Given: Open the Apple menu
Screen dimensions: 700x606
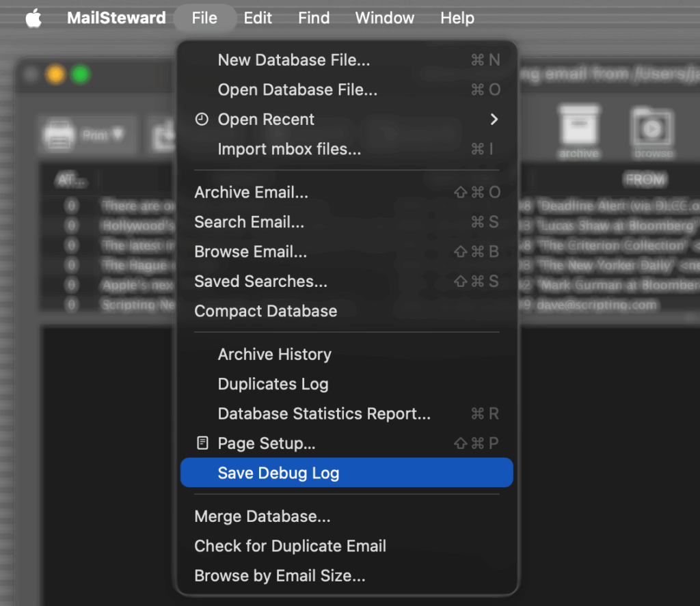Looking at the screenshot, I should [32, 18].
